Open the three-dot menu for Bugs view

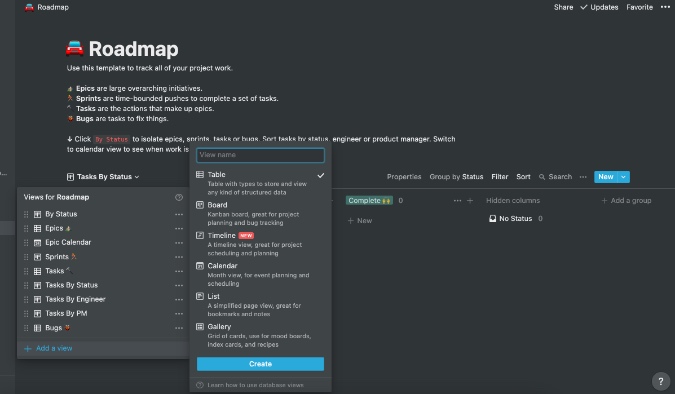pos(179,328)
